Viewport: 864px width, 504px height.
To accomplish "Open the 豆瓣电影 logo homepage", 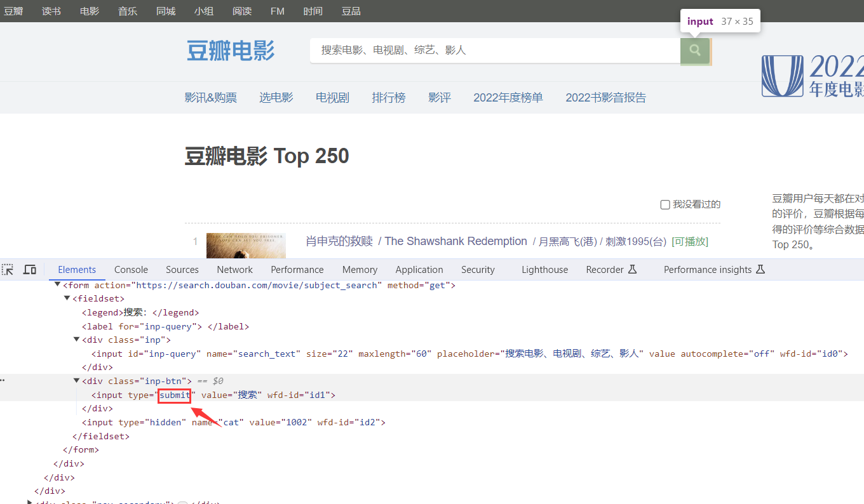I will pos(231,51).
